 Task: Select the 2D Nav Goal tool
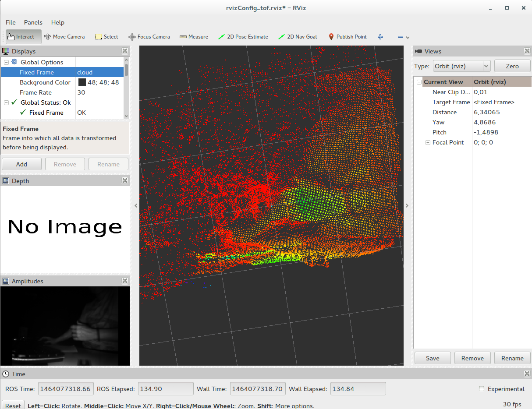tap(298, 37)
